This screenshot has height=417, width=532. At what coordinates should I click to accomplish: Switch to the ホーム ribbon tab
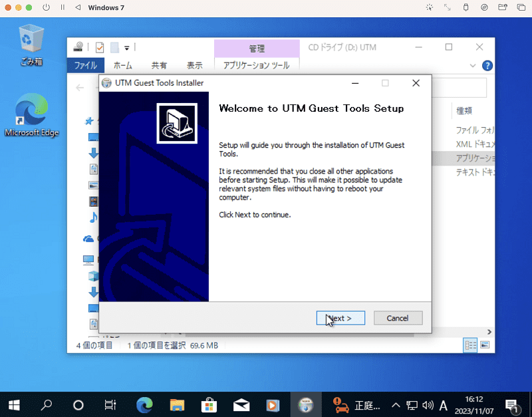pyautogui.click(x=122, y=65)
